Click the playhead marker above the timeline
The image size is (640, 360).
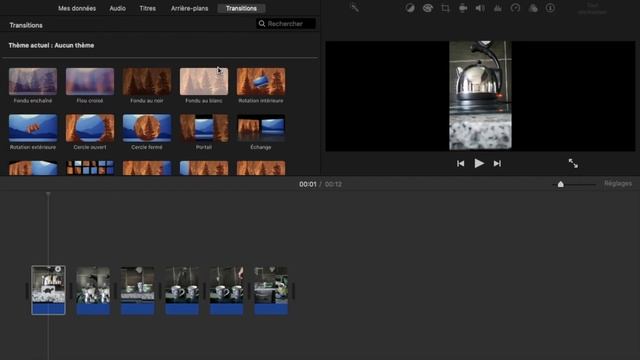click(48, 195)
